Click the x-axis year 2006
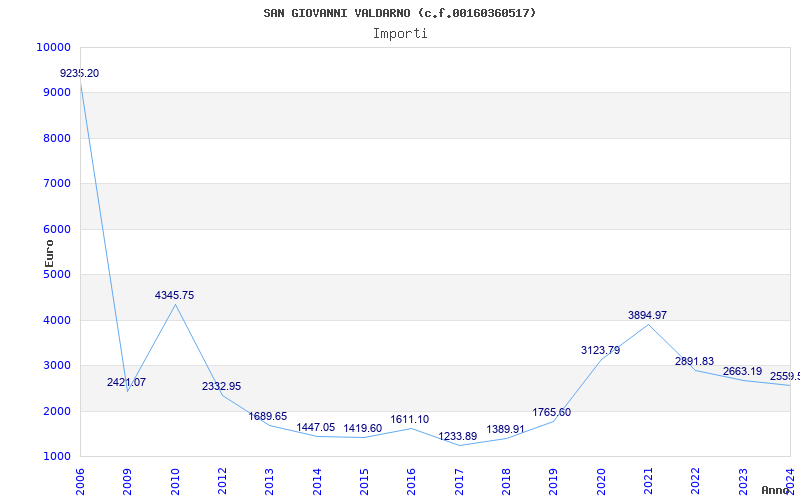800x500 pixels. tap(80, 482)
